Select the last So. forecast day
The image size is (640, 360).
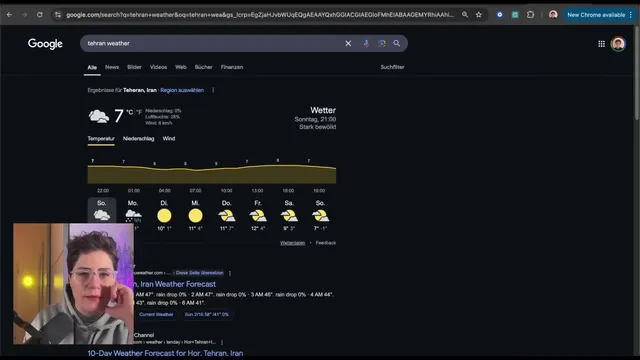coord(320,215)
